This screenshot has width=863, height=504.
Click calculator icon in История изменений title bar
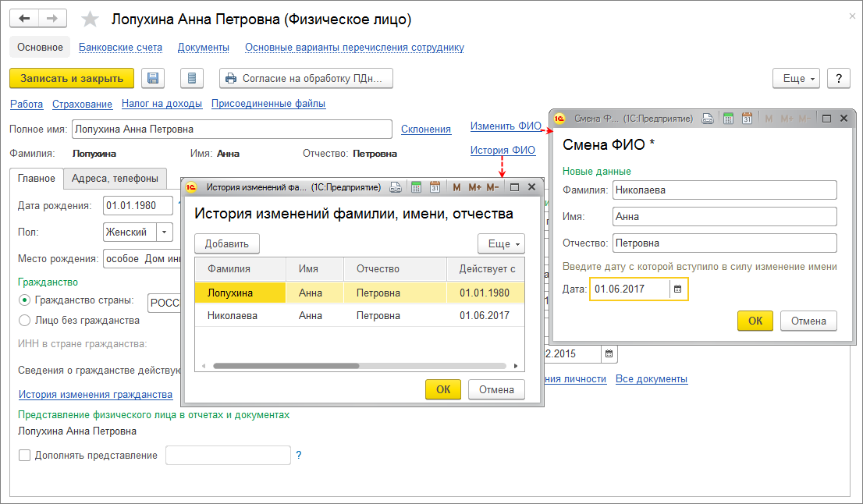pos(416,187)
